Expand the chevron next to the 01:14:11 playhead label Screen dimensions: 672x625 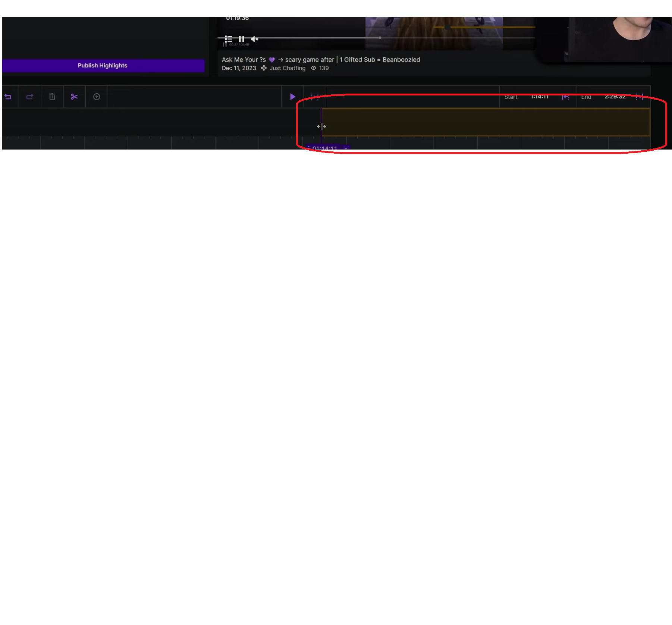coord(346,148)
